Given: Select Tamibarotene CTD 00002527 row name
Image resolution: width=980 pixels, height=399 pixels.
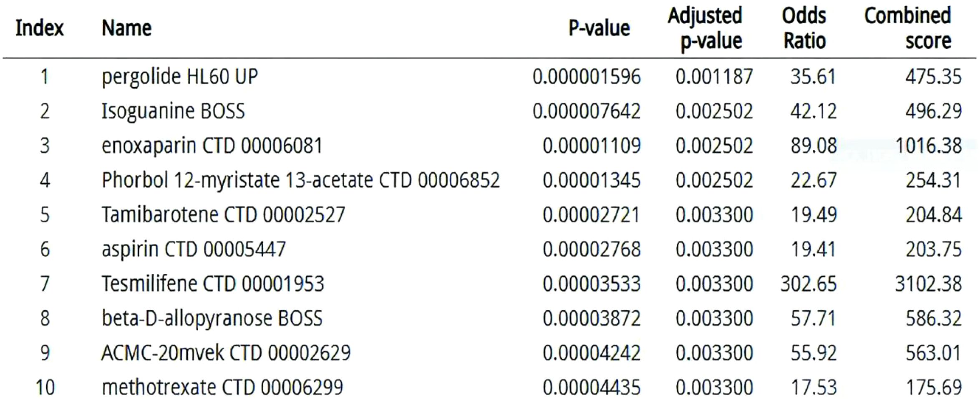Looking at the screenshot, I should pos(224,215).
